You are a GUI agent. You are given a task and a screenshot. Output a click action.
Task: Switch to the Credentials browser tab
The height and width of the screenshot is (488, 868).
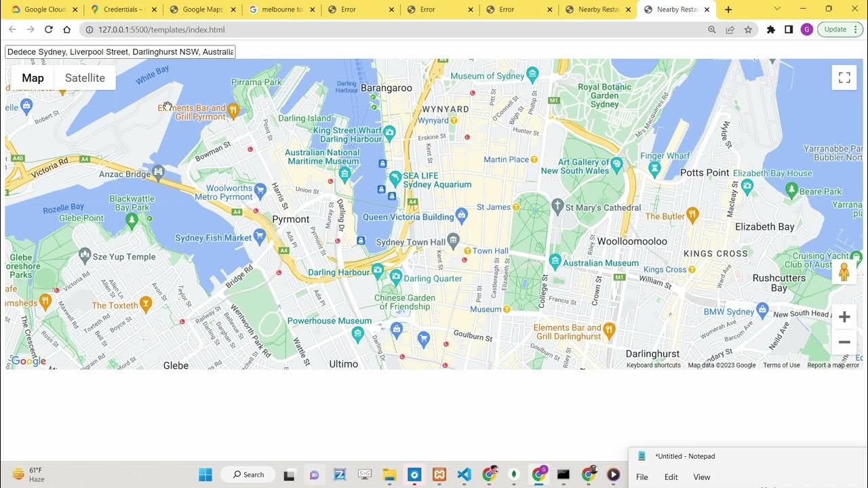pyautogui.click(x=123, y=9)
